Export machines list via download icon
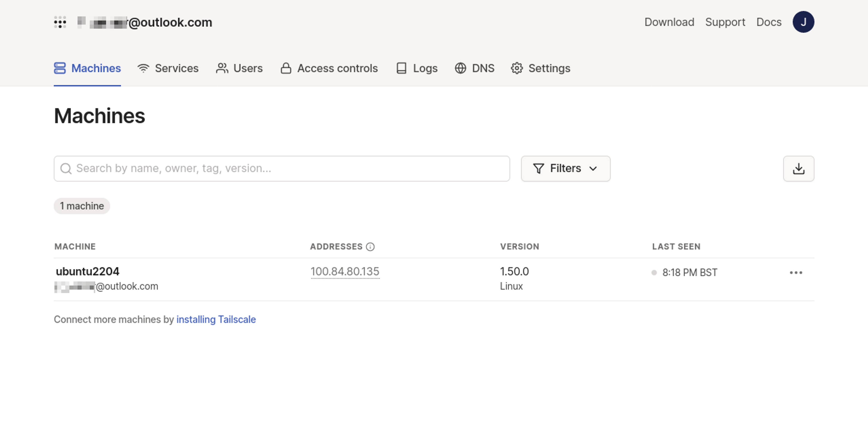 [x=798, y=168]
